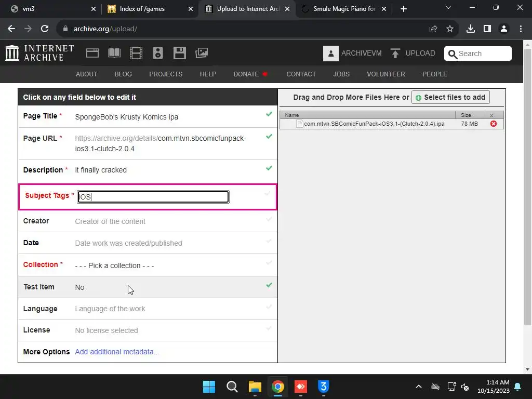
Task: Edit the Test Item No value
Action: pos(79,287)
